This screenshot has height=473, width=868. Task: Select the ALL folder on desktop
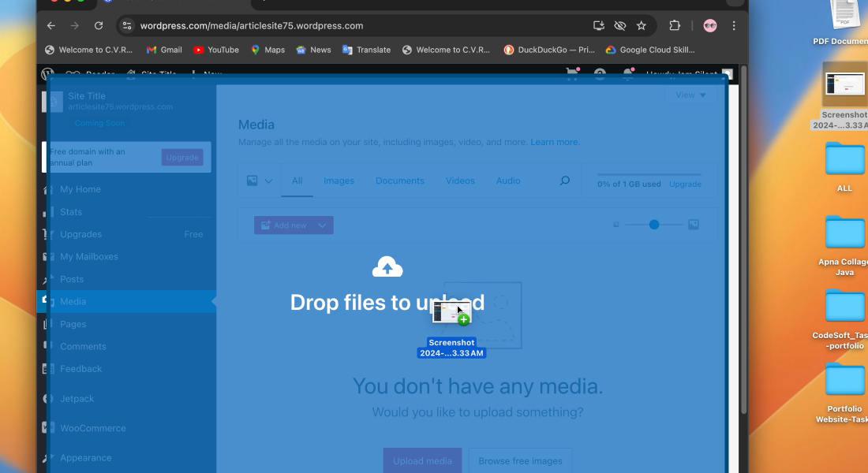pos(845,166)
